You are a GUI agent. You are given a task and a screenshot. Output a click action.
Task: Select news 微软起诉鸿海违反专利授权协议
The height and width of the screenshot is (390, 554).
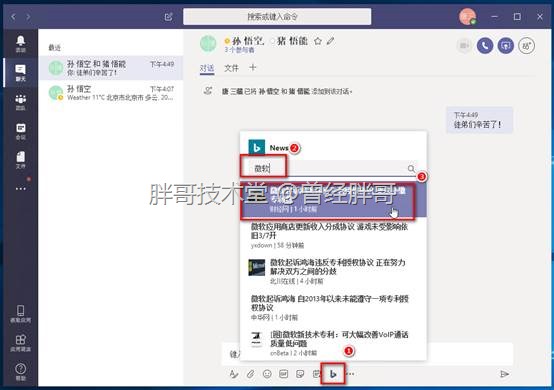[x=333, y=271]
